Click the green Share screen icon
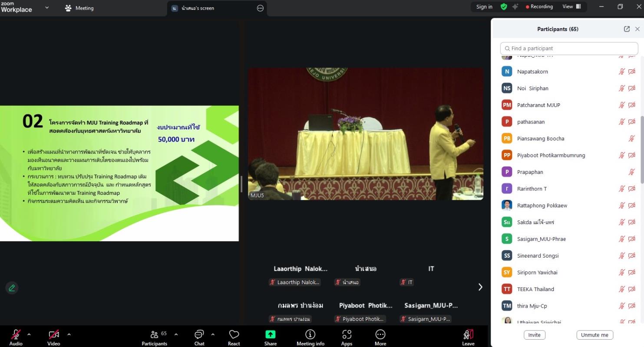 (x=270, y=334)
